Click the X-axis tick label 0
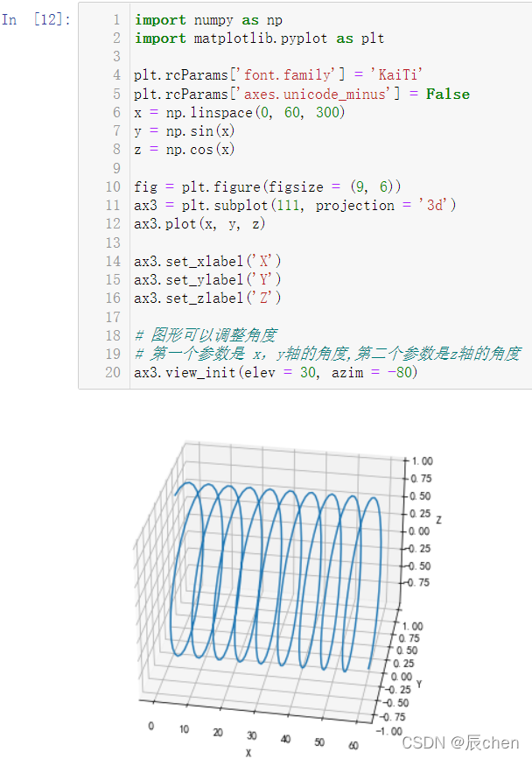The width and height of the screenshot is (532, 759). pos(151,726)
